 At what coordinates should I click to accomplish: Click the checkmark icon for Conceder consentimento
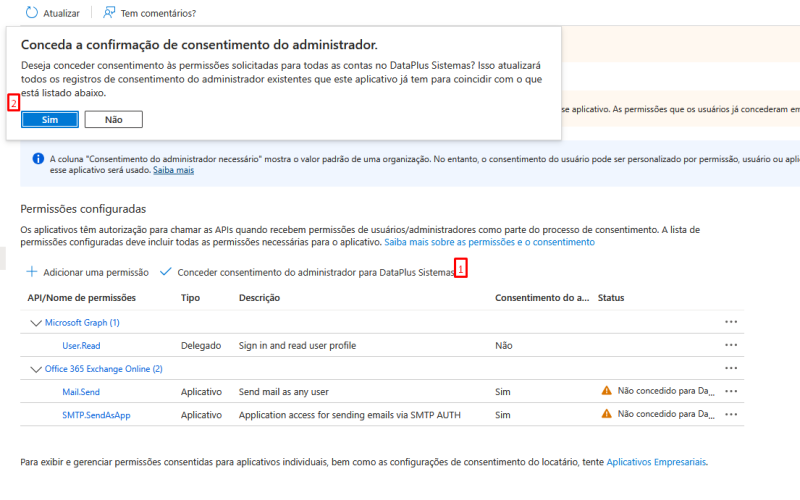tap(165, 271)
